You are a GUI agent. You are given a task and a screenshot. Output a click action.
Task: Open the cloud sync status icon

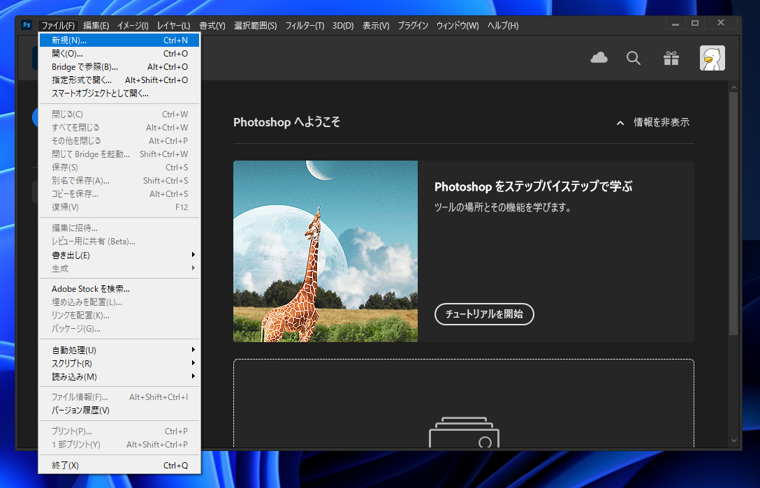tap(599, 58)
